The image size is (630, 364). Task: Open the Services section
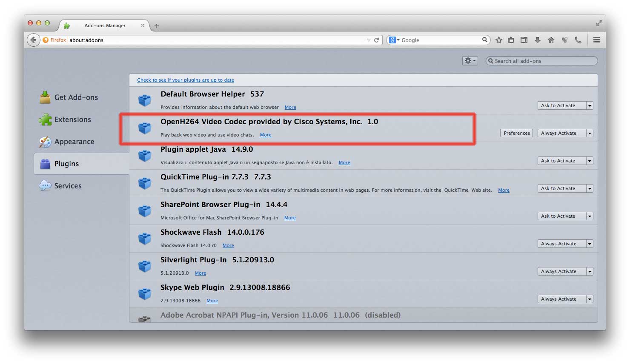coord(81,186)
